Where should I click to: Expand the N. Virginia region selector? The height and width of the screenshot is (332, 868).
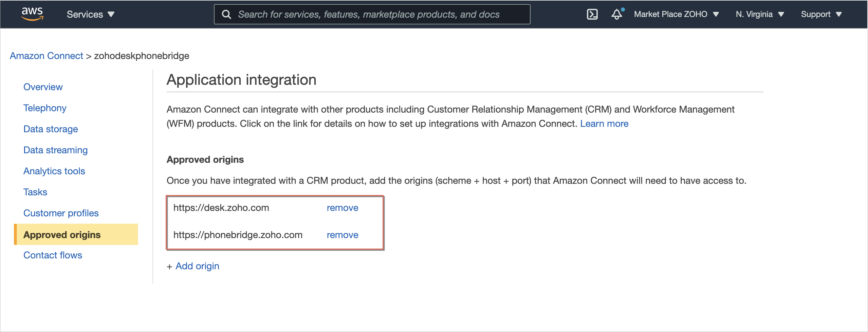pyautogui.click(x=760, y=14)
